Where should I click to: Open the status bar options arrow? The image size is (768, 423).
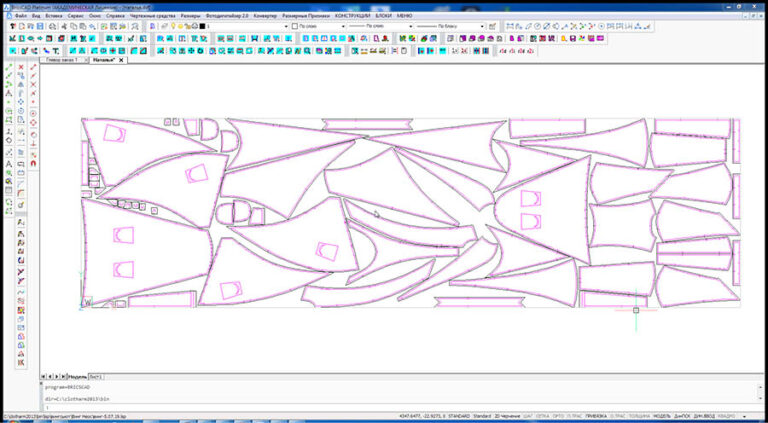point(744,416)
